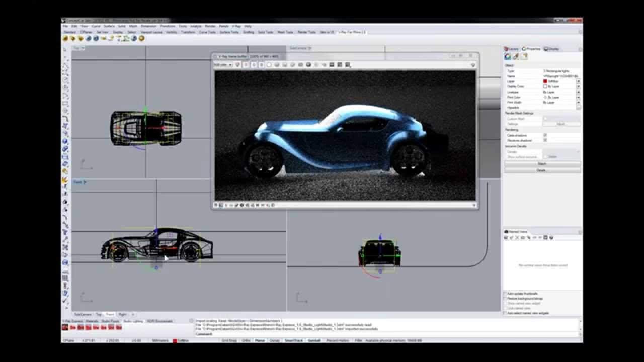Click first gold sphere icon in V-Ray toolbar
The image size is (644, 362).
(x=66, y=38)
